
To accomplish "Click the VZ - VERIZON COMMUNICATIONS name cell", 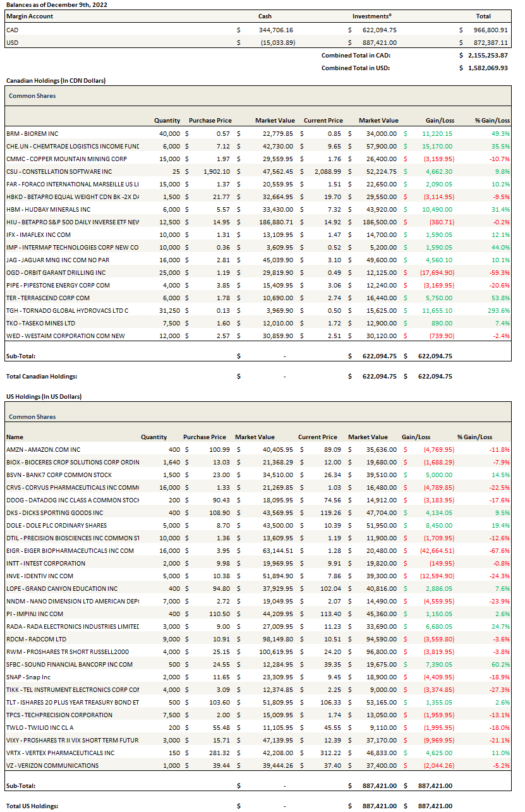I will tap(52, 765).
